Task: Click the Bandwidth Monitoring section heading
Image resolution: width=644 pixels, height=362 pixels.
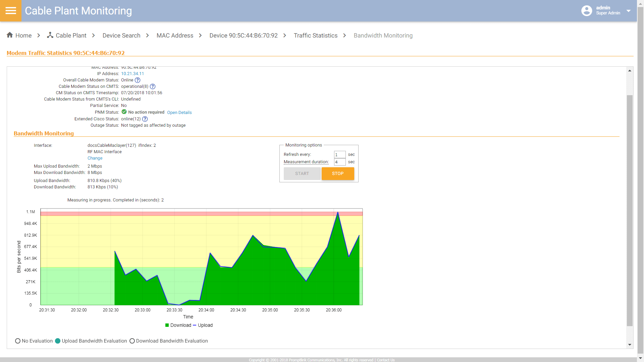Action: click(44, 133)
